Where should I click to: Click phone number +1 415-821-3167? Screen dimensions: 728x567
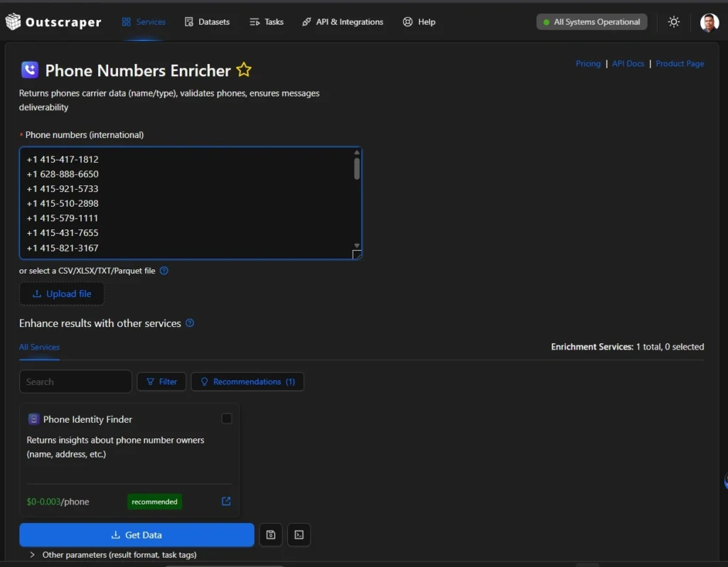[63, 248]
